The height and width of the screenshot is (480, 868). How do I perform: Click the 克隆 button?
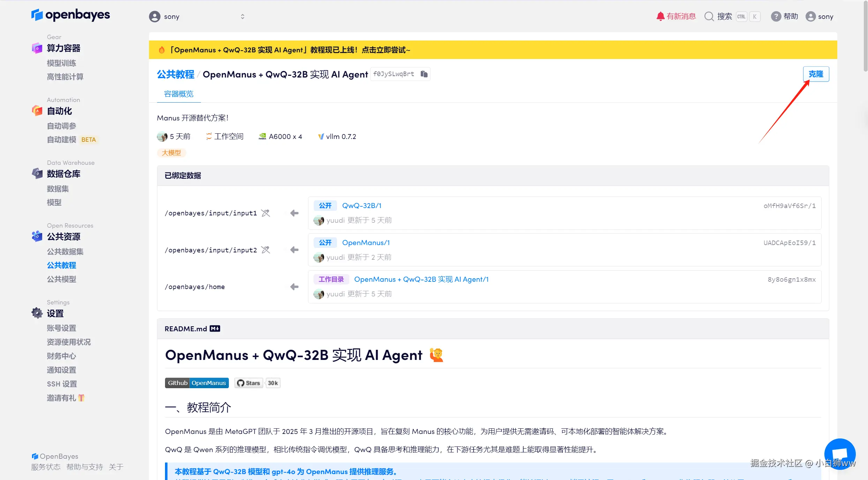point(816,74)
